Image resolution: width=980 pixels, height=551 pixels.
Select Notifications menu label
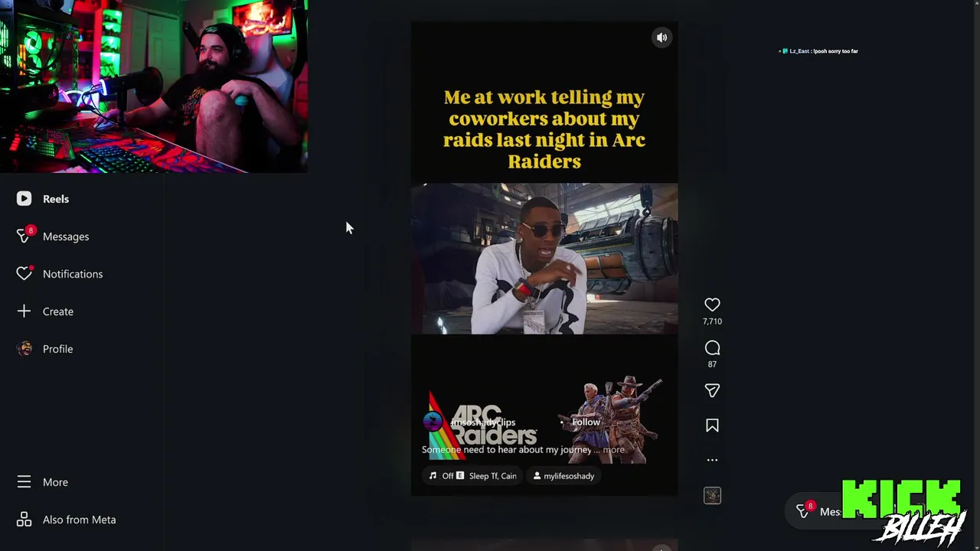73,274
